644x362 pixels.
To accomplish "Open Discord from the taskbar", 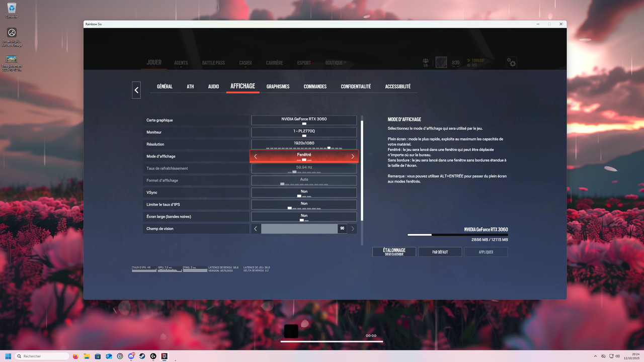I will point(131,356).
